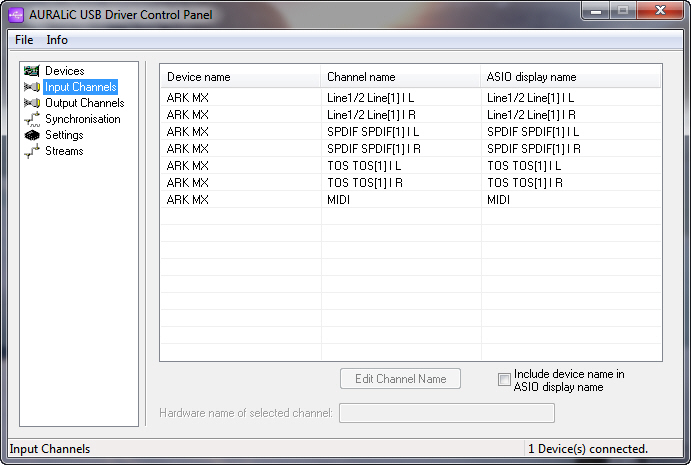Viewport: 691px width, 465px height.
Task: Click ASIO display name TOS TOS[1] I R
Action: [x=525, y=183]
